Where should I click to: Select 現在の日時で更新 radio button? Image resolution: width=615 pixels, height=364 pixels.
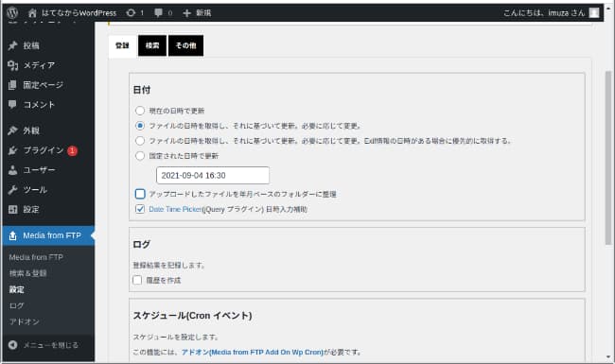tap(140, 111)
